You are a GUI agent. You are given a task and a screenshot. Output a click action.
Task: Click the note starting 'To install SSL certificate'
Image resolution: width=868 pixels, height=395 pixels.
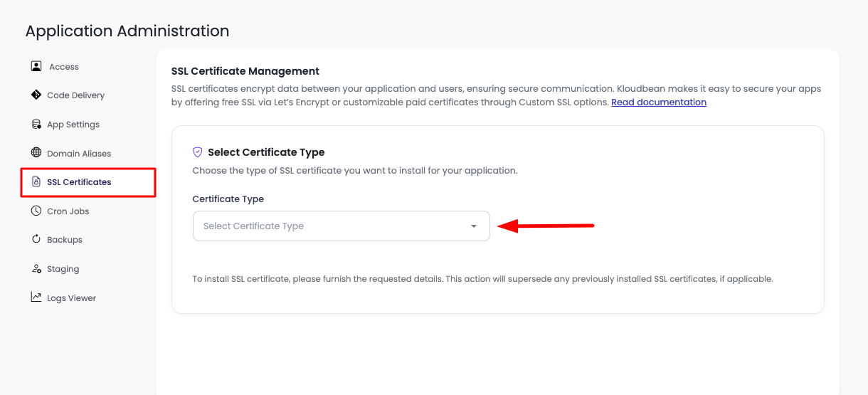pos(482,279)
